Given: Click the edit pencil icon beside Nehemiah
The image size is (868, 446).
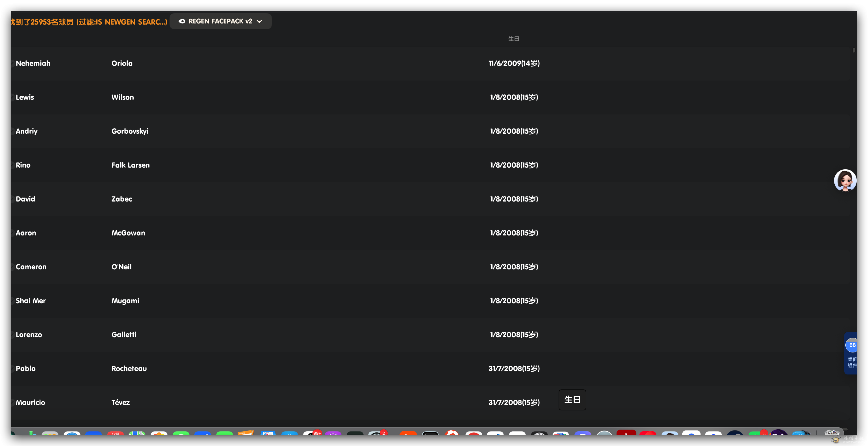Looking at the screenshot, I should click(x=13, y=63).
